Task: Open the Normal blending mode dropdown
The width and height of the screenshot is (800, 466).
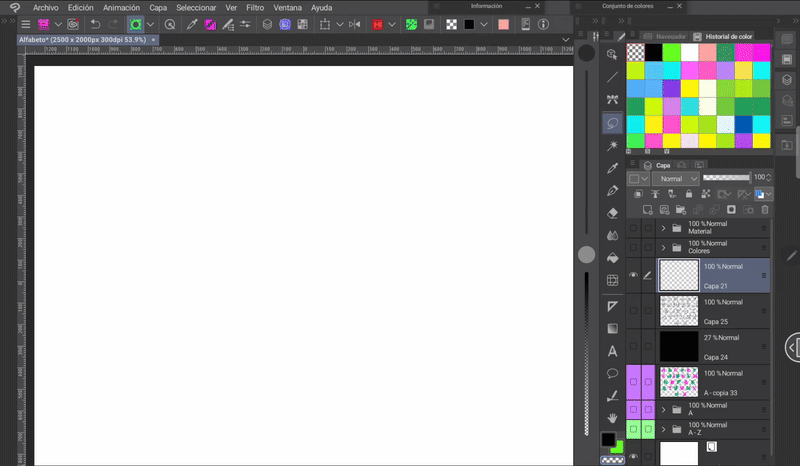Action: point(676,179)
